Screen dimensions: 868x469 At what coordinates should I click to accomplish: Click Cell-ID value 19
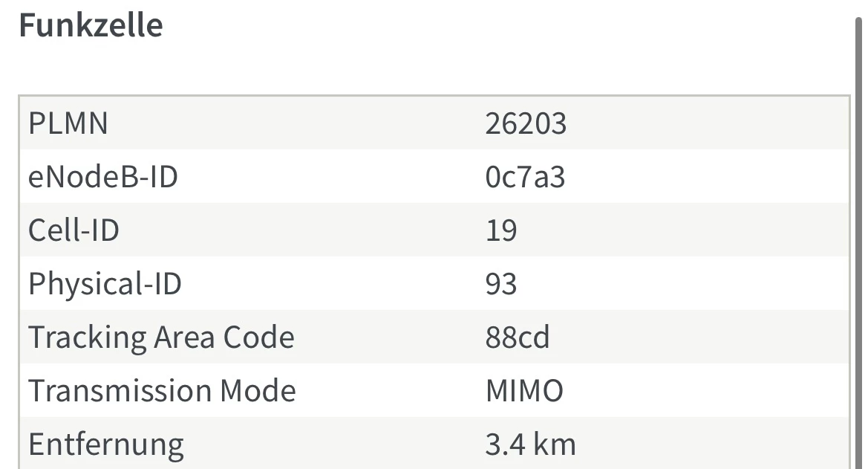[501, 230]
